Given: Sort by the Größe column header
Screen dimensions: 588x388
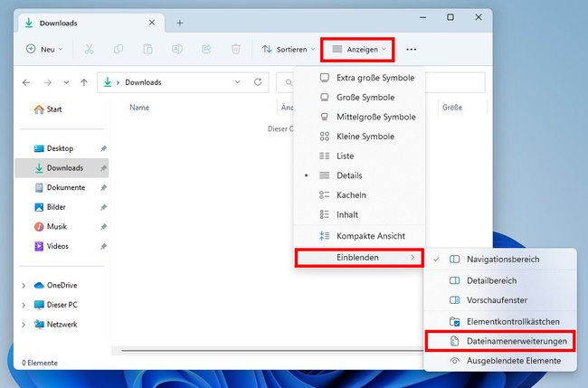Looking at the screenshot, I should 452,108.
